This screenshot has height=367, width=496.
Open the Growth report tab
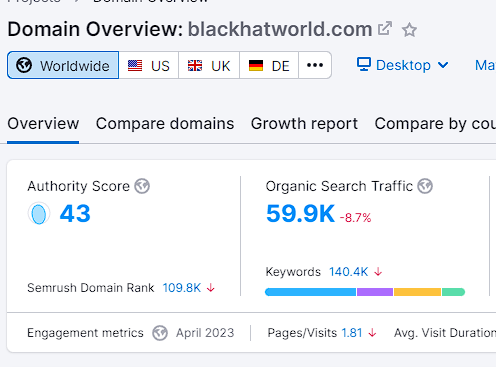click(304, 124)
